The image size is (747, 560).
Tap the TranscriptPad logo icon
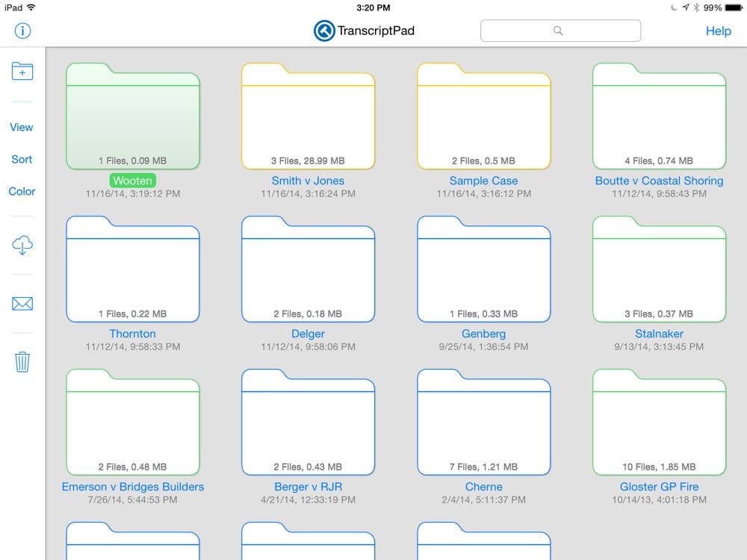pos(324,31)
